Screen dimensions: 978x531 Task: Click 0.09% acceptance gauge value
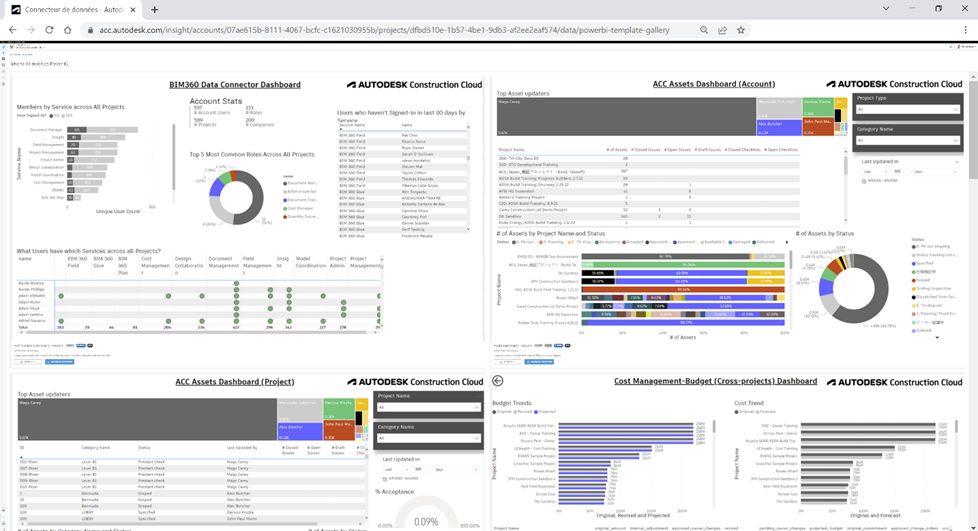(x=426, y=522)
